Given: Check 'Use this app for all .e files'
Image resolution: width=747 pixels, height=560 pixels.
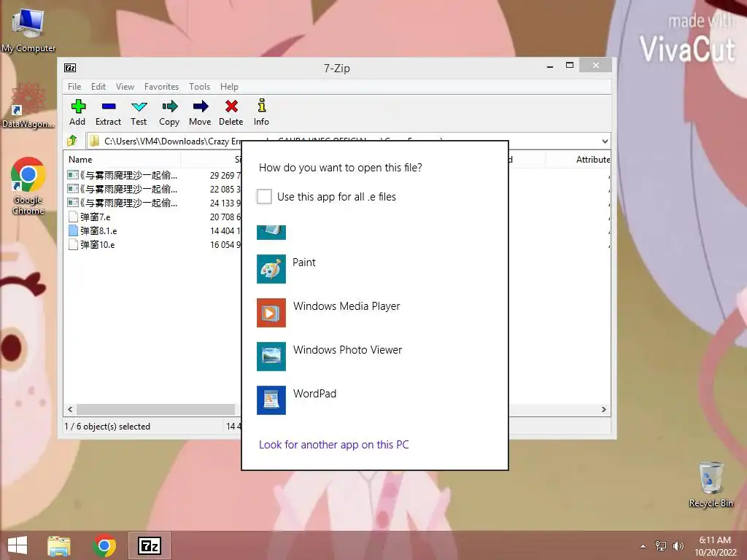Looking at the screenshot, I should pyautogui.click(x=264, y=196).
